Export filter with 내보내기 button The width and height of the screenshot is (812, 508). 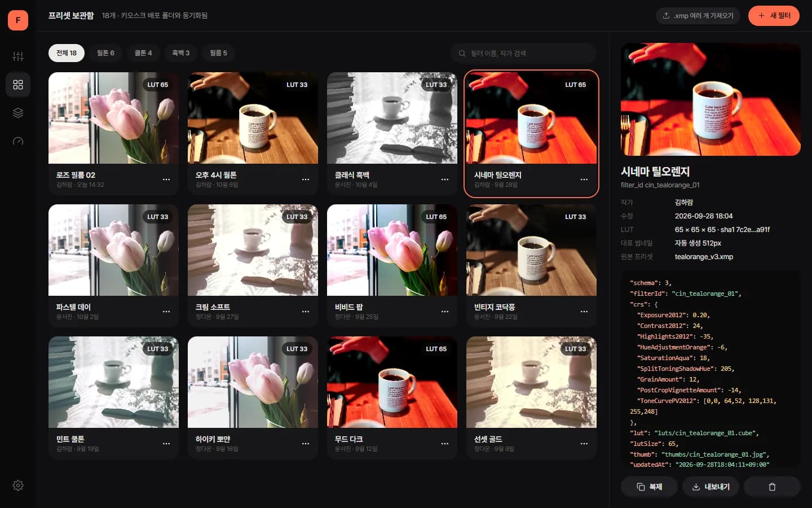point(710,487)
